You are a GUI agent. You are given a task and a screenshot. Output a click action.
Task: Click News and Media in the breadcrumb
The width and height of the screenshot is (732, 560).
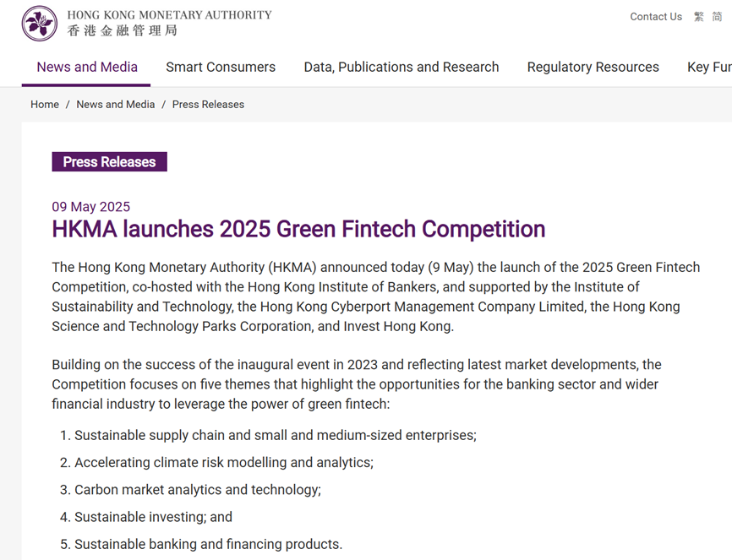[x=116, y=105]
